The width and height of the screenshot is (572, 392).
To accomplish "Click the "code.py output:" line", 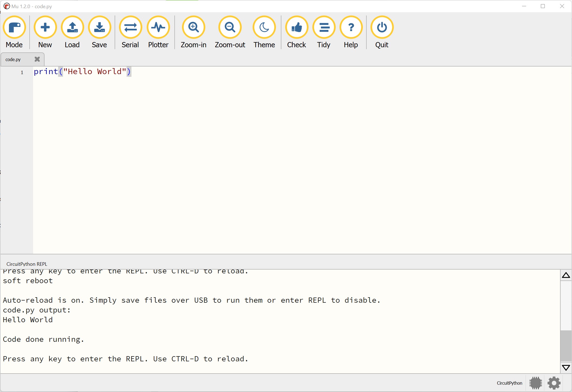I will click(37, 310).
